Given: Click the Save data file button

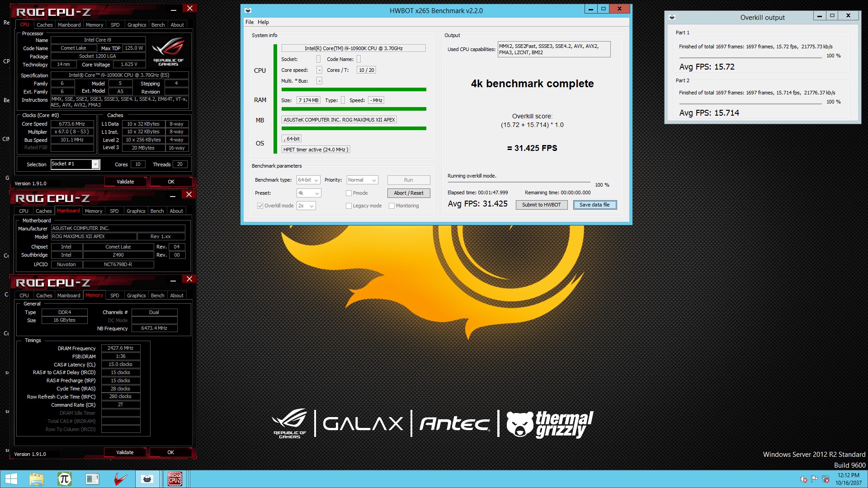Looking at the screenshot, I should [x=594, y=205].
